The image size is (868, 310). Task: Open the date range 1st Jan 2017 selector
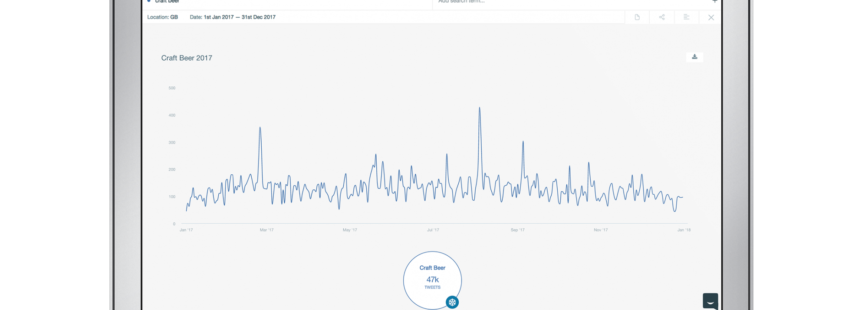pyautogui.click(x=233, y=17)
